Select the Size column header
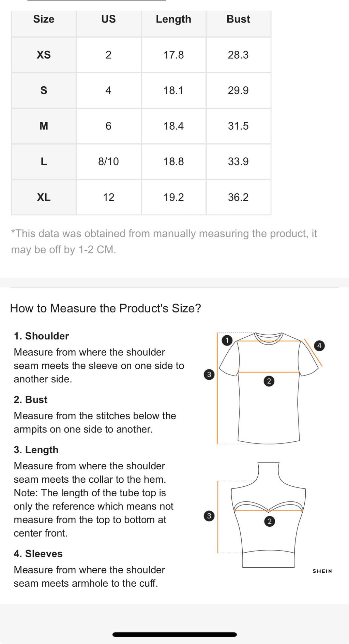This screenshot has width=349, height=644. click(44, 19)
